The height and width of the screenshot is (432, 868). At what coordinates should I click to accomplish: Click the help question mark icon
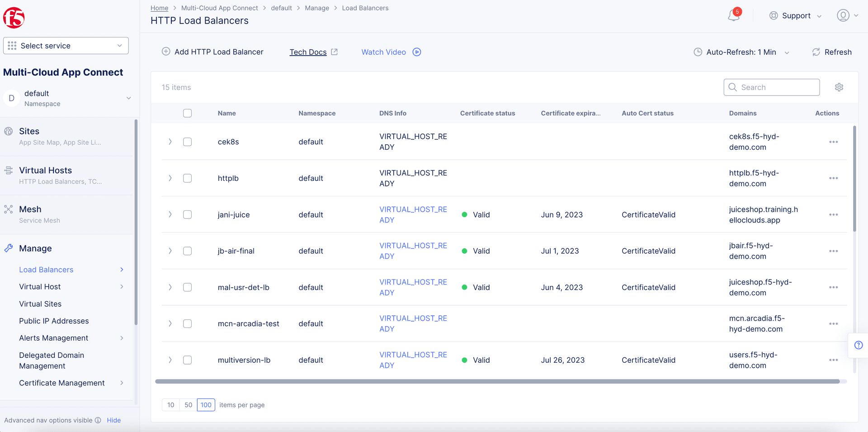pyautogui.click(x=859, y=345)
